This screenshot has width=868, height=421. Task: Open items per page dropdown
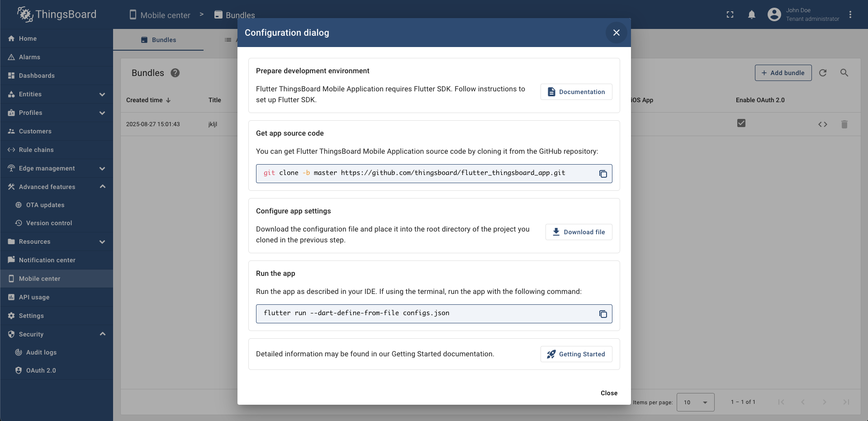tap(695, 402)
